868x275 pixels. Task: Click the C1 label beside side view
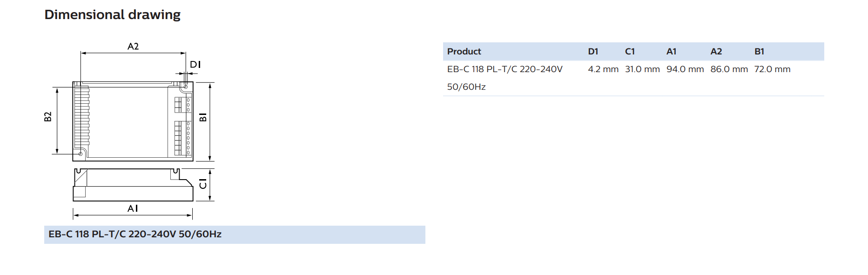click(203, 184)
